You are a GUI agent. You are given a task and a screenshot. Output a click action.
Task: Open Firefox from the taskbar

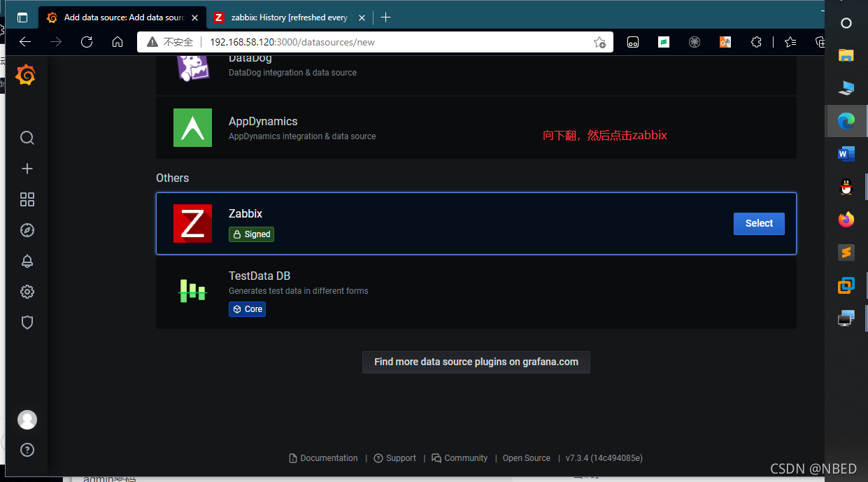[x=846, y=220]
